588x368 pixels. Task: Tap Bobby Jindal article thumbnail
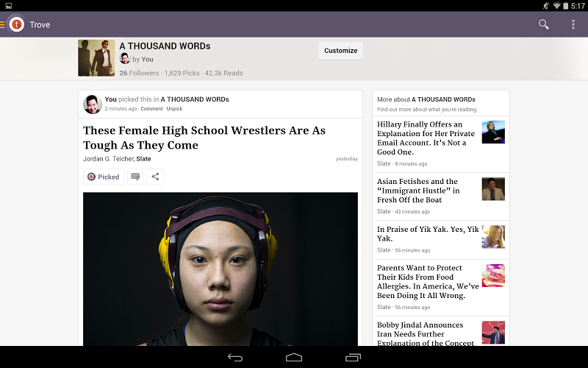(x=493, y=333)
